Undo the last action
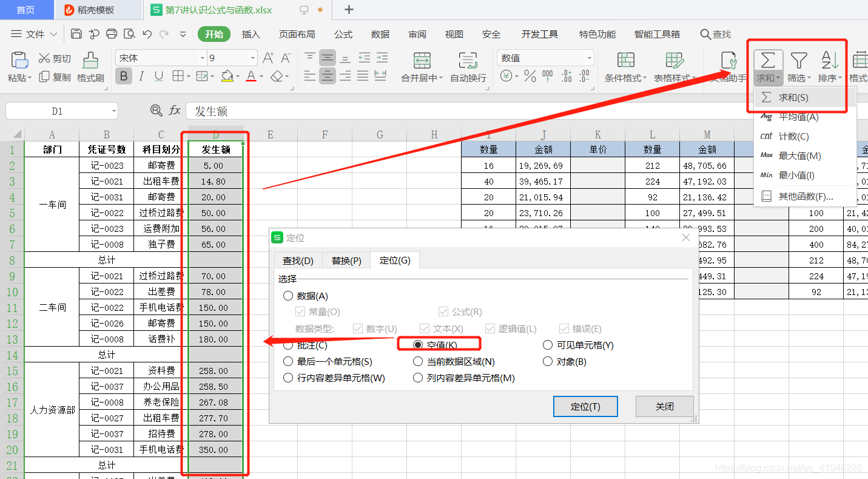 pos(147,34)
